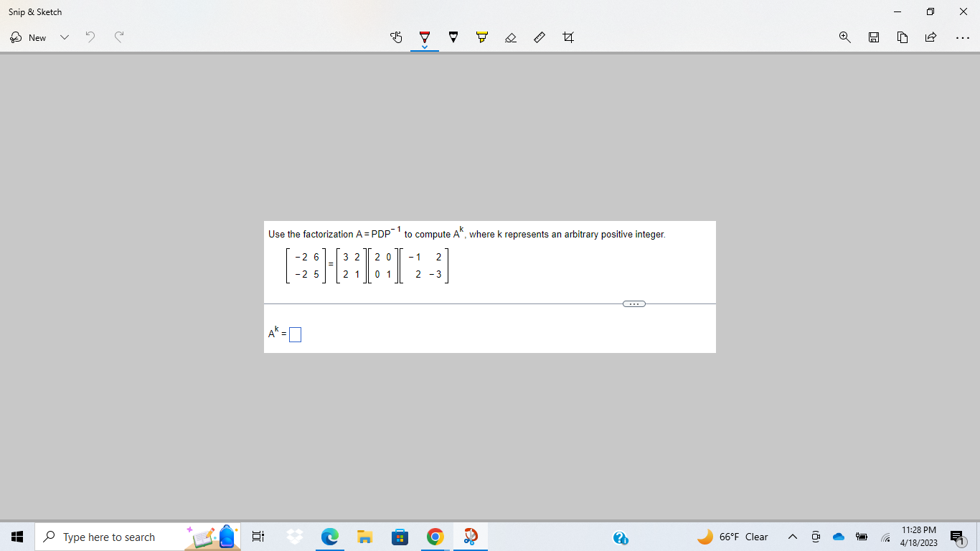Zoom into the snip
The image size is (980, 551).
pos(844,37)
